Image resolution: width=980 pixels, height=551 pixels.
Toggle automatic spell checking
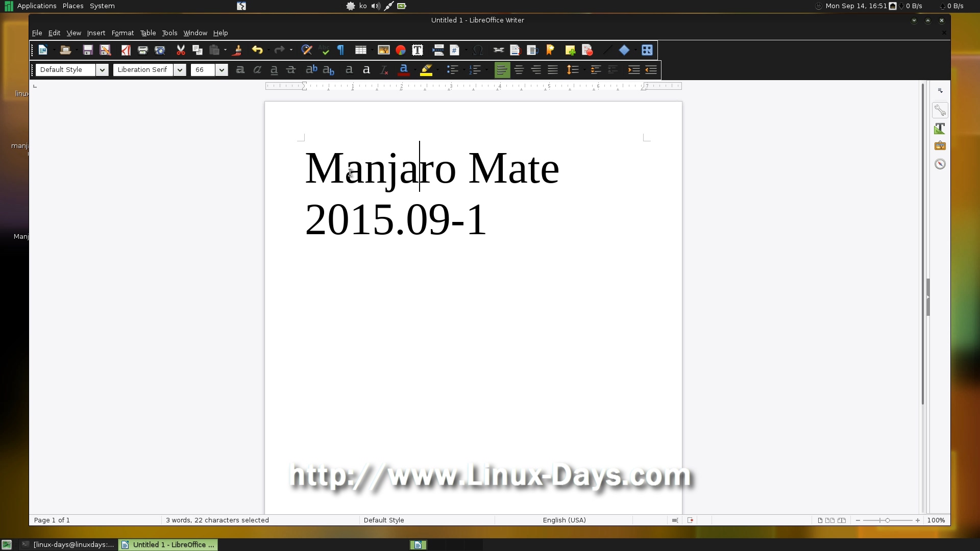[324, 50]
